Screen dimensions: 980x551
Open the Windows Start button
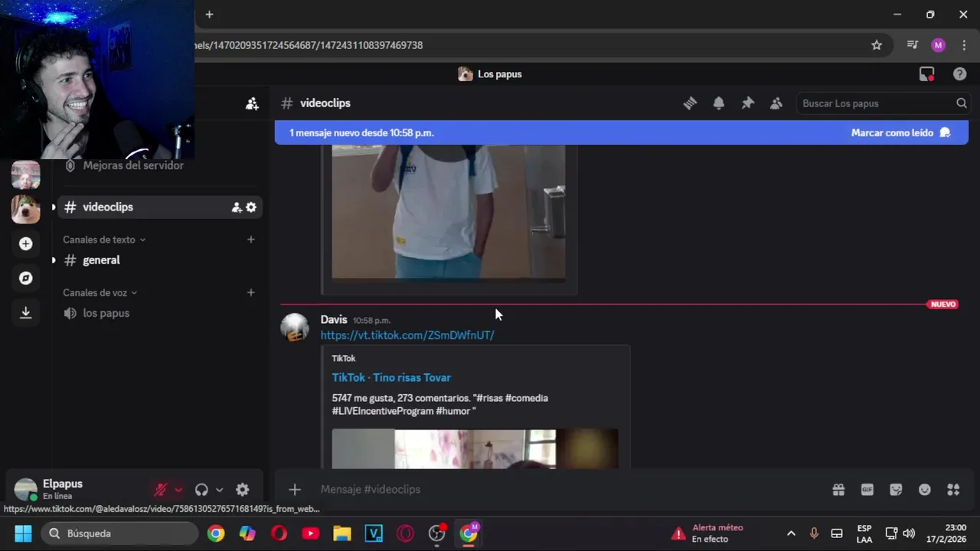[x=23, y=533]
